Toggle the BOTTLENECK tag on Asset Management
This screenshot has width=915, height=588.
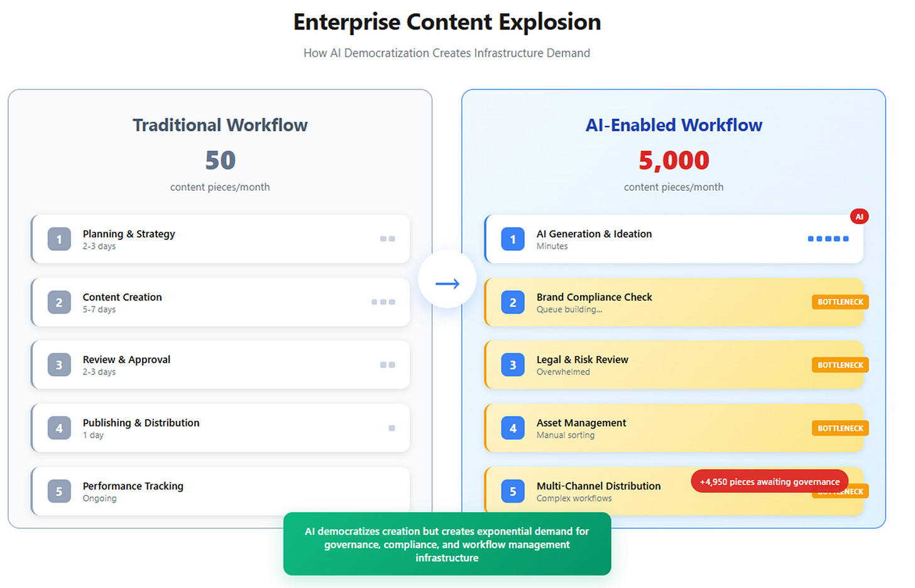coord(840,428)
